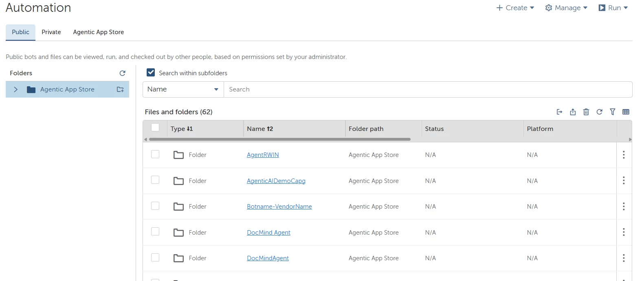This screenshot has height=281, width=644.
Task: Click the folder icon in the DocMind Agent row
Action: (178, 233)
